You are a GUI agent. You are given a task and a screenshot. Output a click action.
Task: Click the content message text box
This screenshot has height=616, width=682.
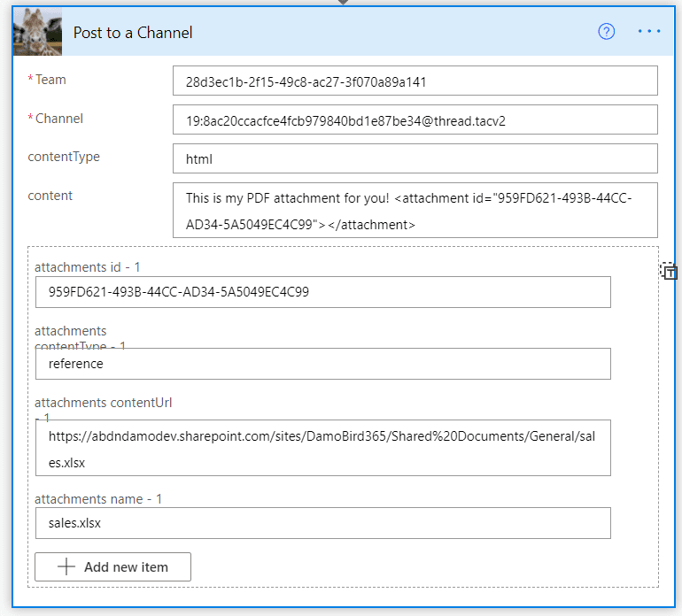click(x=415, y=211)
